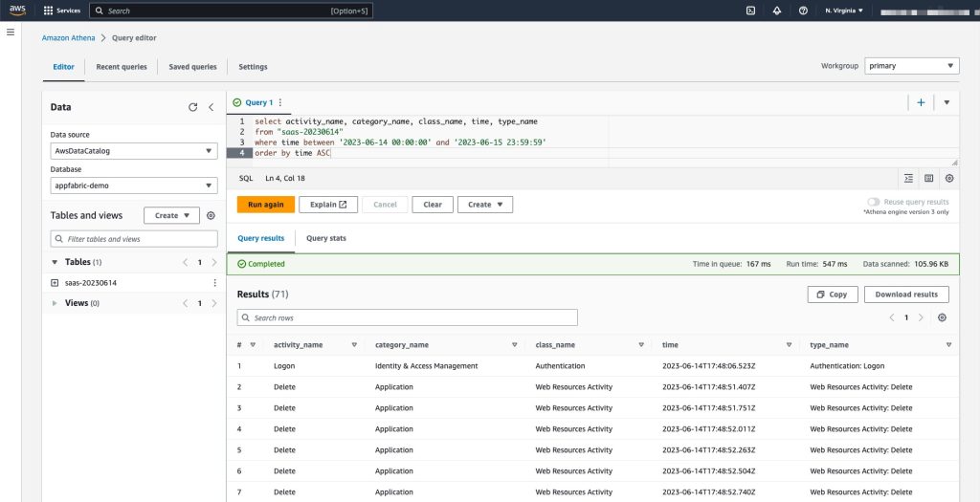
Task: Open the query tabs dropdown arrow
Action: (947, 102)
